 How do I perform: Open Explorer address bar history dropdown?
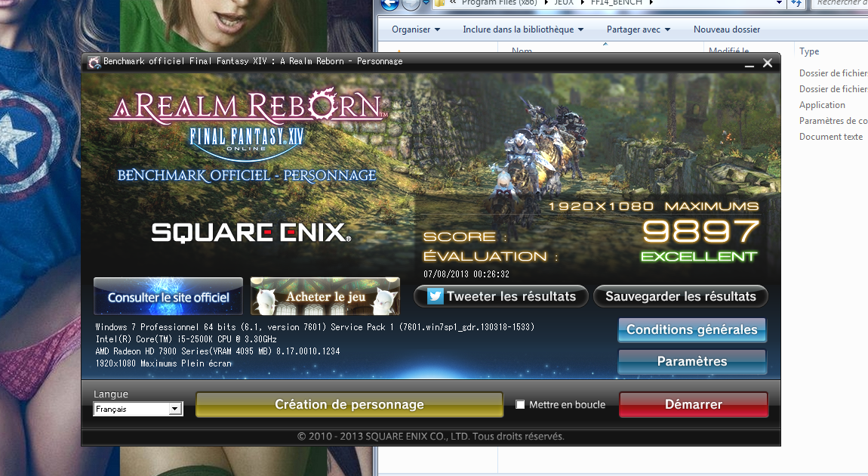coord(780,3)
